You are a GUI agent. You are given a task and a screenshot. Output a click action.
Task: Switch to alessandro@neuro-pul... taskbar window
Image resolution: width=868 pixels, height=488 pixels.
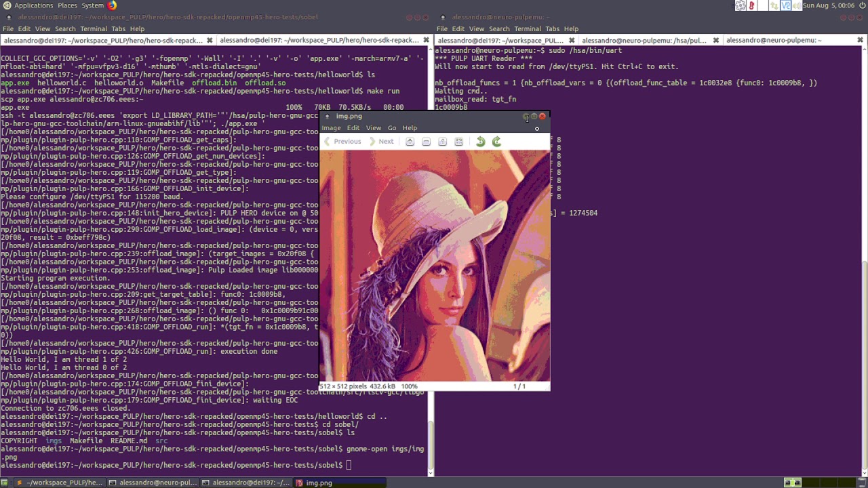tap(153, 483)
